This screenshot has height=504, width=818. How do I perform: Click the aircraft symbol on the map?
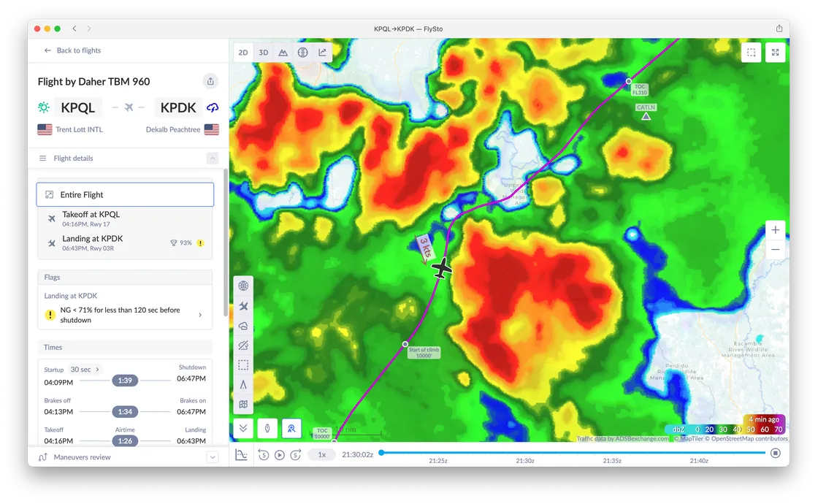click(442, 269)
